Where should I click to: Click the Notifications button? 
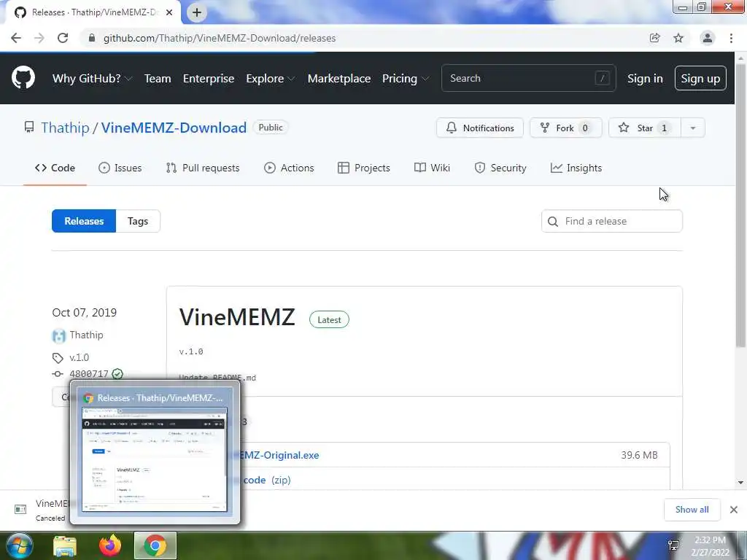[x=480, y=128]
